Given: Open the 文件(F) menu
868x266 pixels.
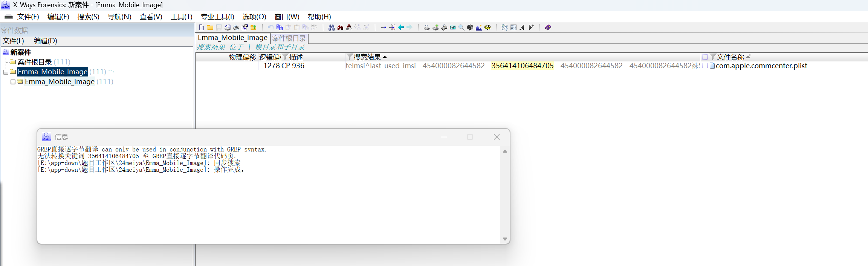Looking at the screenshot, I should [x=28, y=17].
